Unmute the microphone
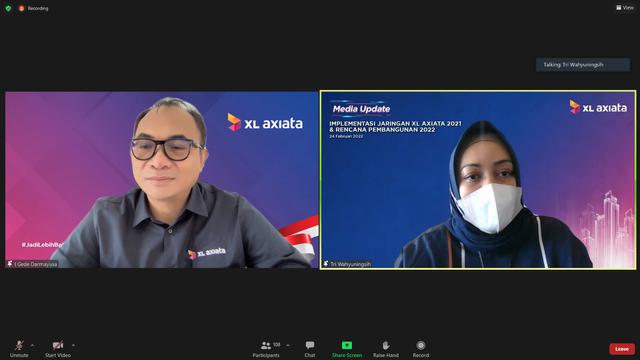 pyautogui.click(x=19, y=349)
